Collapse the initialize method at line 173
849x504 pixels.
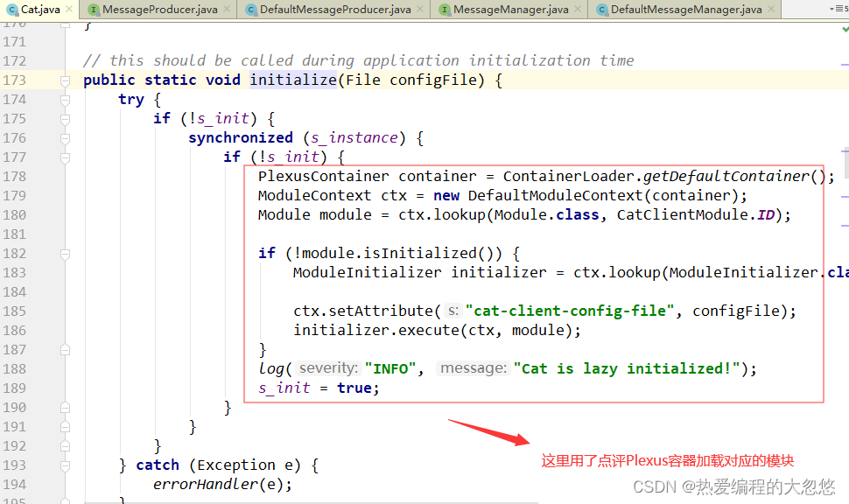[x=65, y=80]
